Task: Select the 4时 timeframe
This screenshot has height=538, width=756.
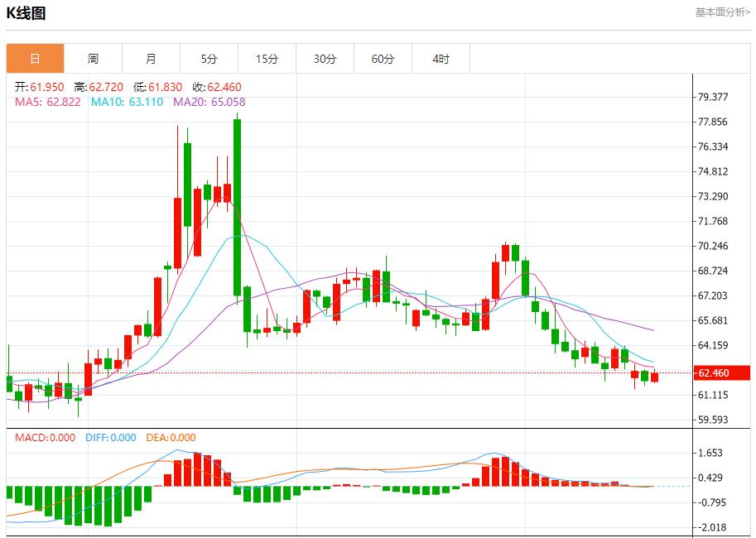Action: 441,58
